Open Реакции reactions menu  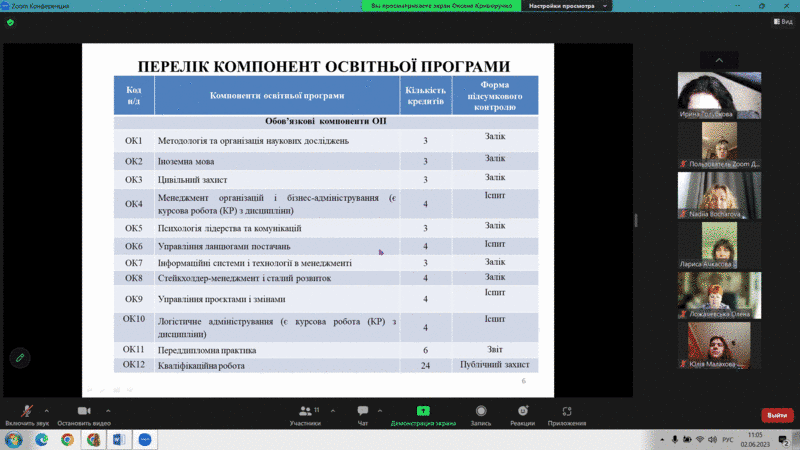coord(522,415)
